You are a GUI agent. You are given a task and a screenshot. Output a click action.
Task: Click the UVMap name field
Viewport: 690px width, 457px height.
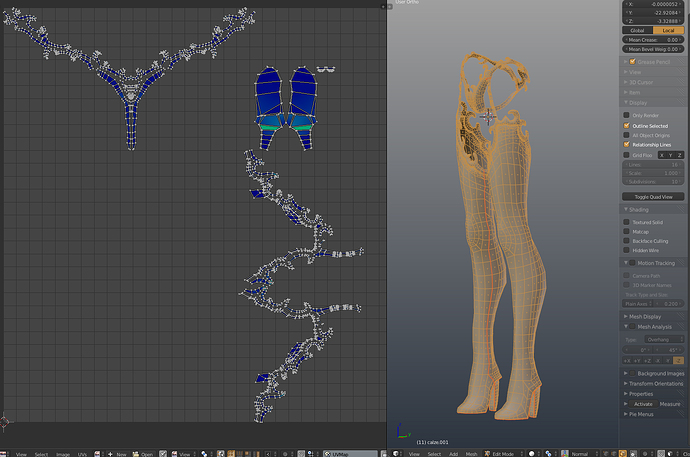tap(351, 454)
